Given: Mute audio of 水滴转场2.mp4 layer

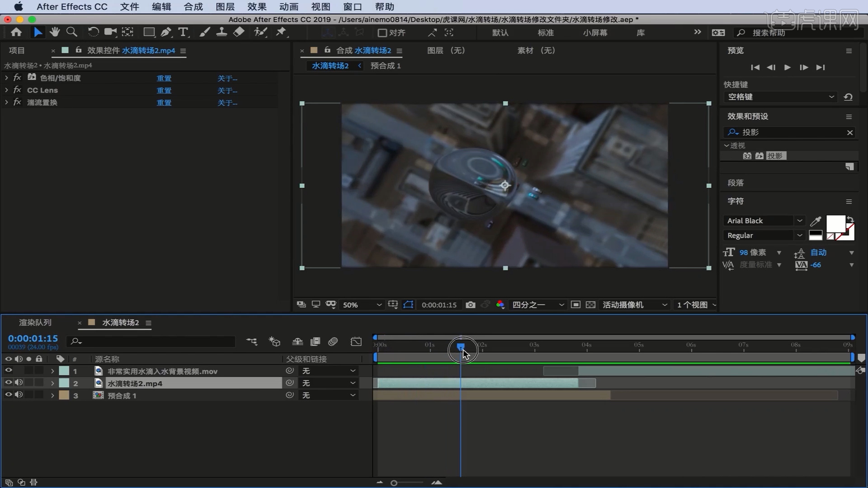Looking at the screenshot, I should [x=19, y=383].
